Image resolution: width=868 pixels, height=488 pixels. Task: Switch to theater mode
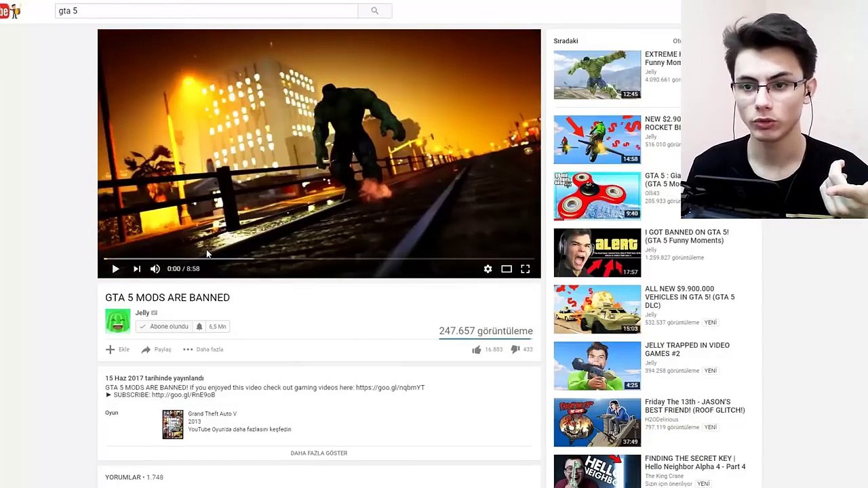coord(507,269)
